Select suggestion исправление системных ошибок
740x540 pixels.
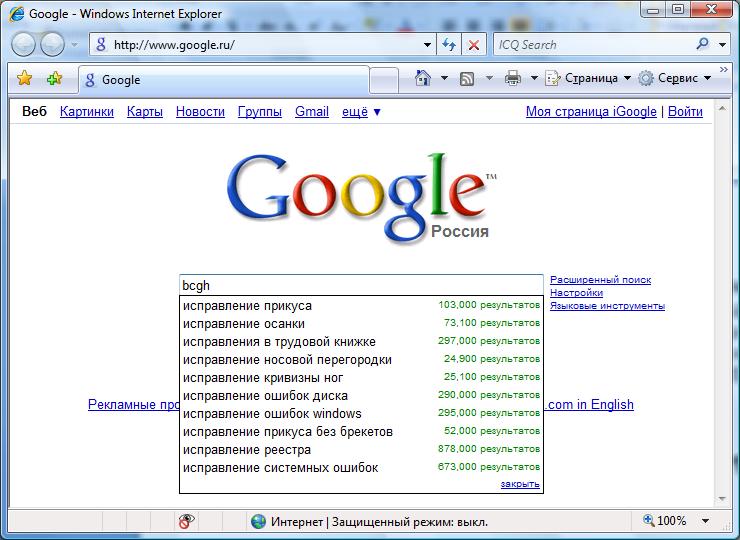[x=362, y=467]
